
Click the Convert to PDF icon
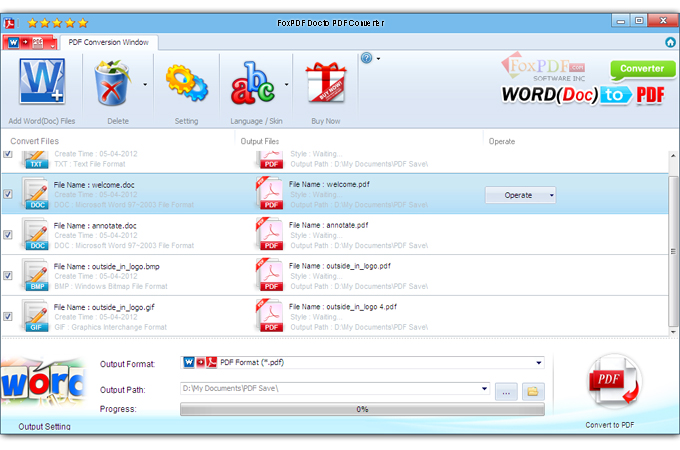click(615, 381)
